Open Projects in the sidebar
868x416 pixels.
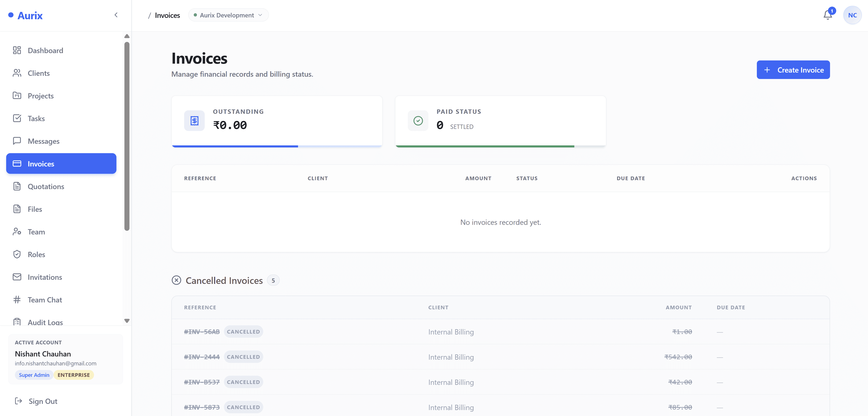pos(61,95)
